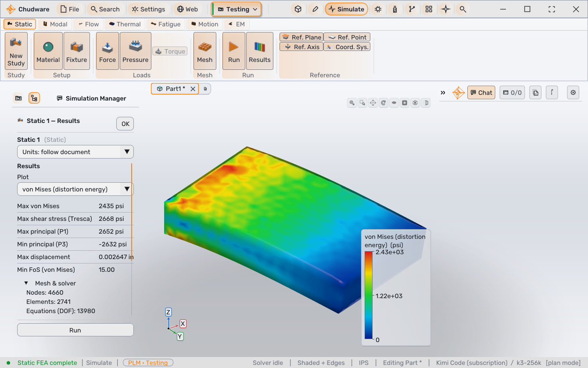Click the pan arrows viewport icon
Viewport: 588px width, 368px height.
pyautogui.click(x=373, y=103)
